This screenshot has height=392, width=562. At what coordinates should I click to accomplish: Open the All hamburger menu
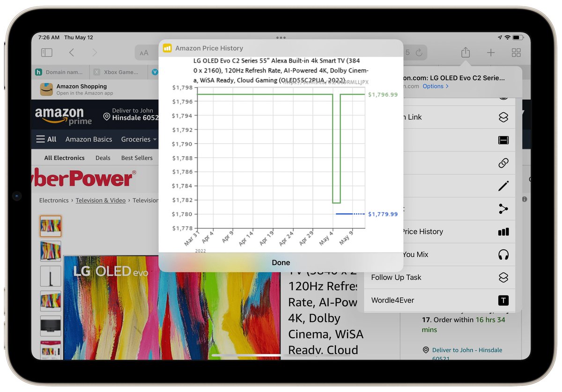(46, 139)
